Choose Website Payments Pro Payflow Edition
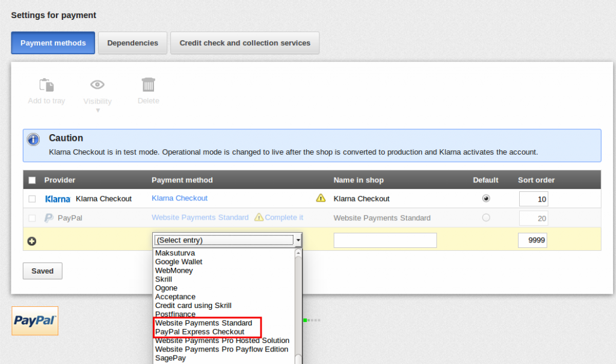 [x=221, y=349]
